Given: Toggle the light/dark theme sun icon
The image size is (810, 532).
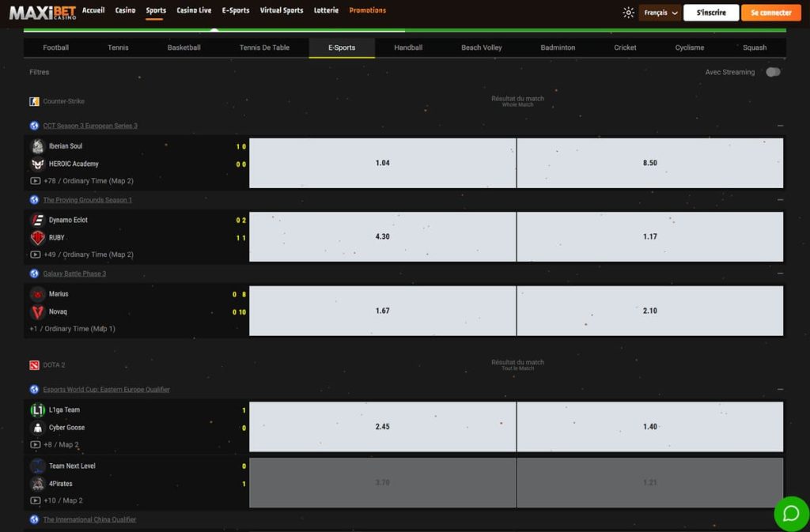Looking at the screenshot, I should 628,13.
